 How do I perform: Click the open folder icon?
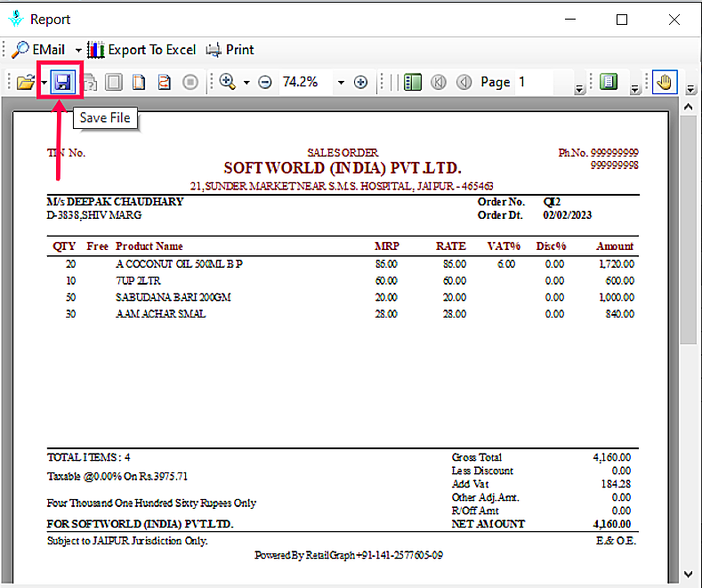click(x=26, y=83)
